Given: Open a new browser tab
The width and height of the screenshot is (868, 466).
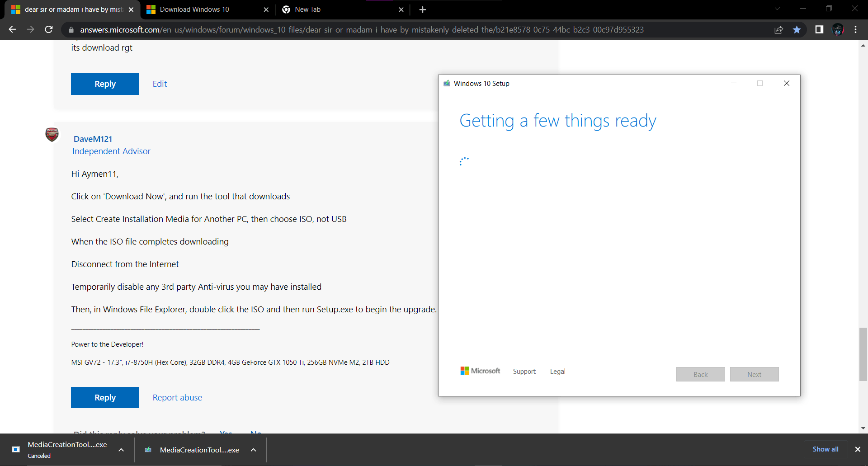Looking at the screenshot, I should click(423, 9).
